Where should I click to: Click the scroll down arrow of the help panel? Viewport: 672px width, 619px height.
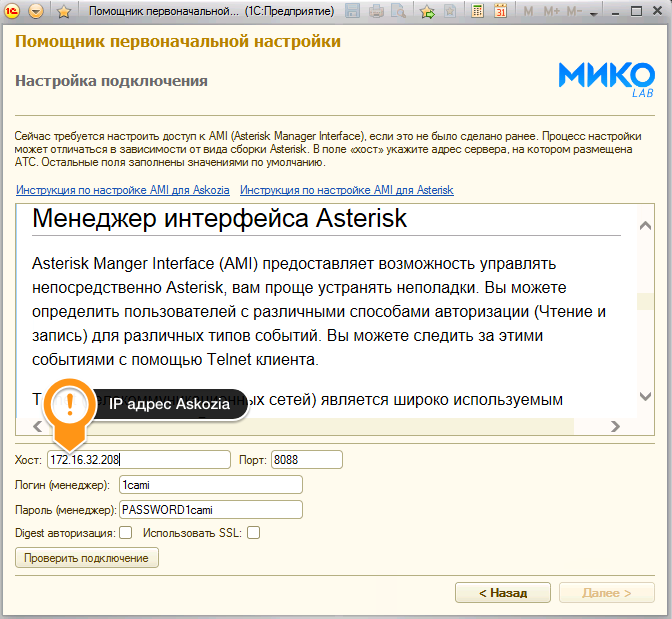point(645,396)
